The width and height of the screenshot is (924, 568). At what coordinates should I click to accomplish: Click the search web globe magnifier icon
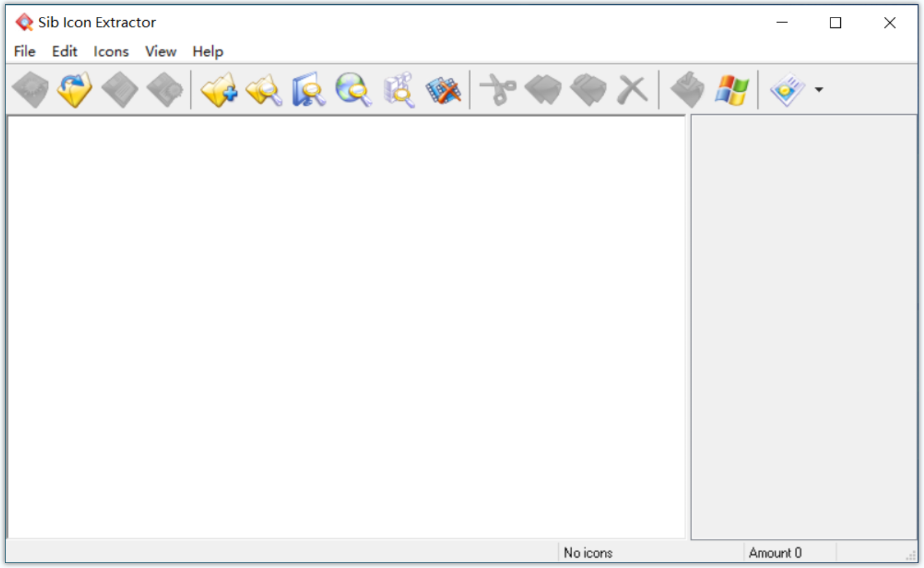pos(354,90)
